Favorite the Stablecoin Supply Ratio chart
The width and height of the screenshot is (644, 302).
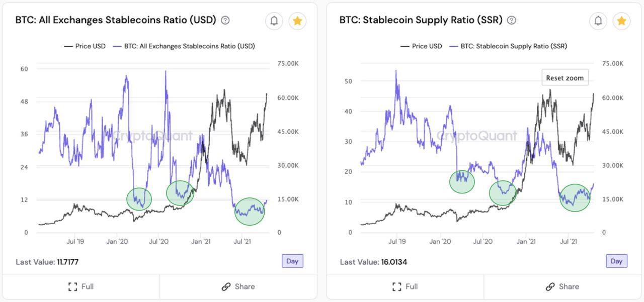click(621, 21)
